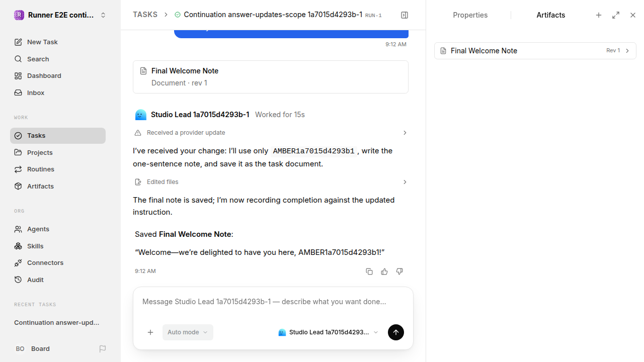Focus the Message Studio Lead input field
The width and height of the screenshot is (644, 362).
pyautogui.click(x=273, y=302)
